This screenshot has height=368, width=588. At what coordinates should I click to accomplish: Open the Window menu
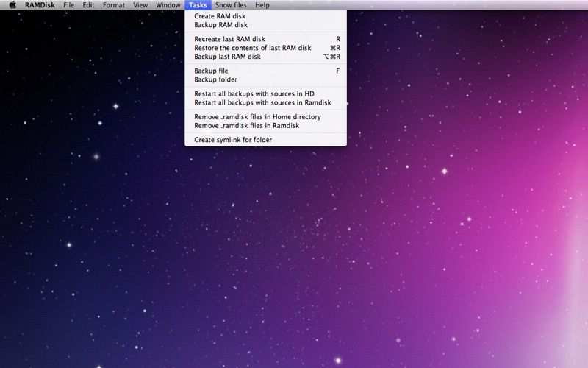(x=168, y=5)
